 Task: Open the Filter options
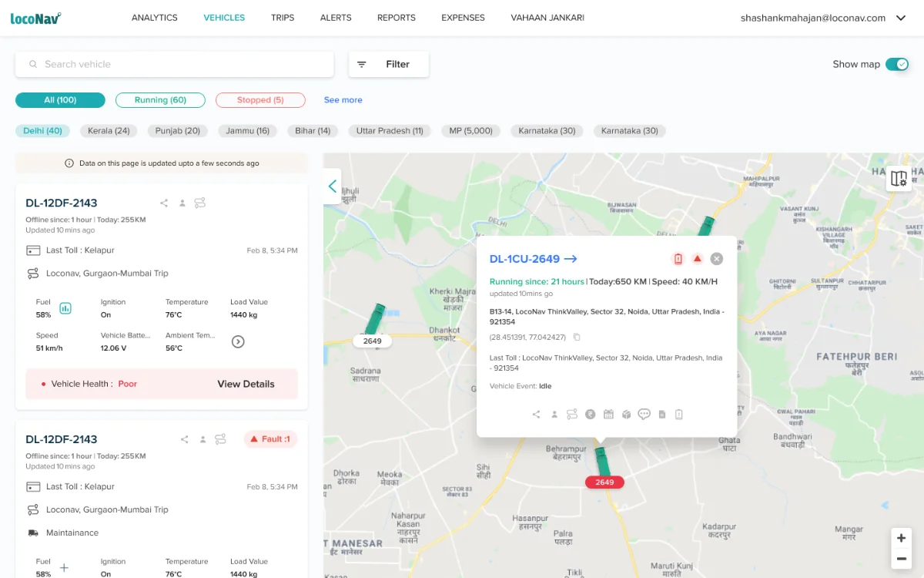pos(389,65)
